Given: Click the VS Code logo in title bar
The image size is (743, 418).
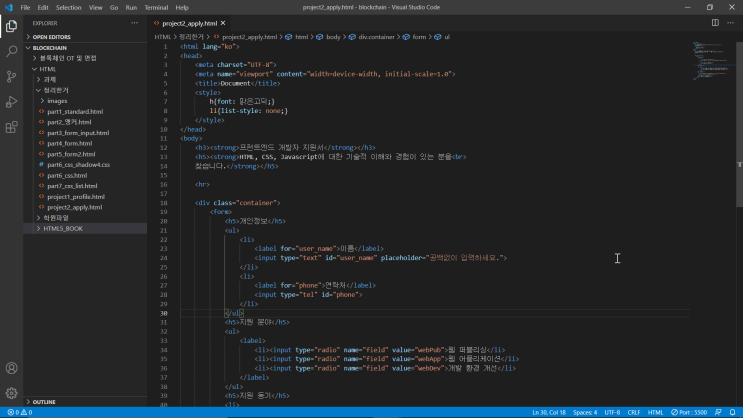Looking at the screenshot, I should tap(9, 7).
